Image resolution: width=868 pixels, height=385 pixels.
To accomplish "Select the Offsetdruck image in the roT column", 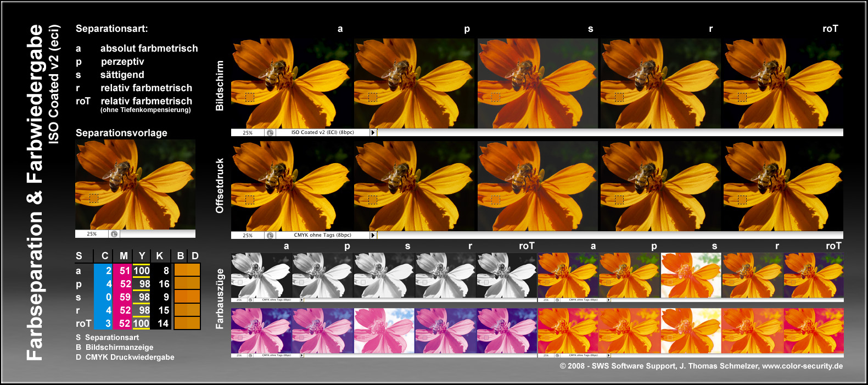I will [783, 186].
